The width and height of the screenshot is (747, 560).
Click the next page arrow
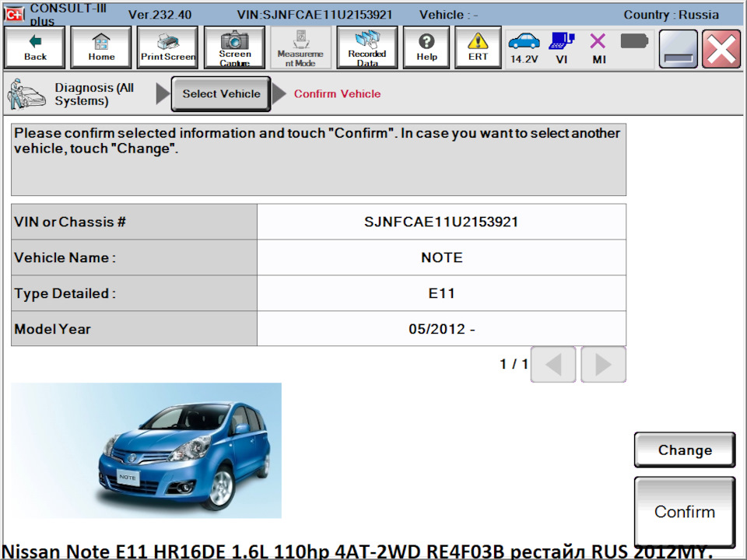click(603, 363)
